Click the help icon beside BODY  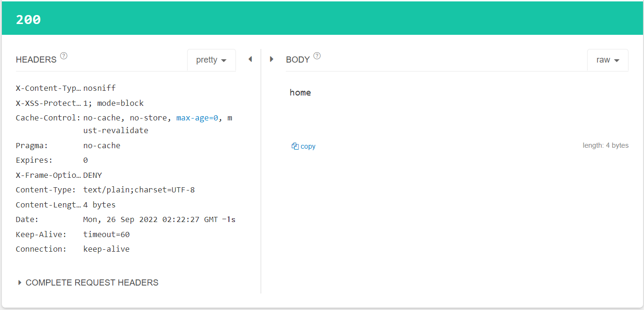pyautogui.click(x=317, y=56)
